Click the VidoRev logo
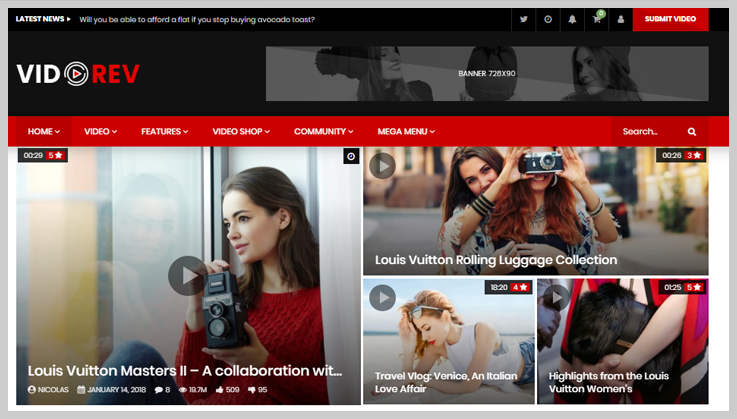Image resolution: width=737 pixels, height=419 pixels. (x=78, y=74)
